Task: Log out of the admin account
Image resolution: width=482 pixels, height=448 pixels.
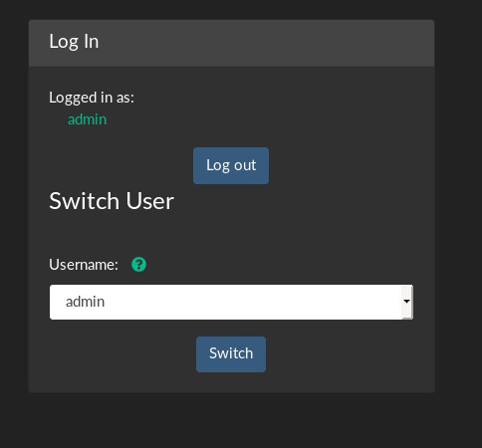Action: (x=231, y=165)
